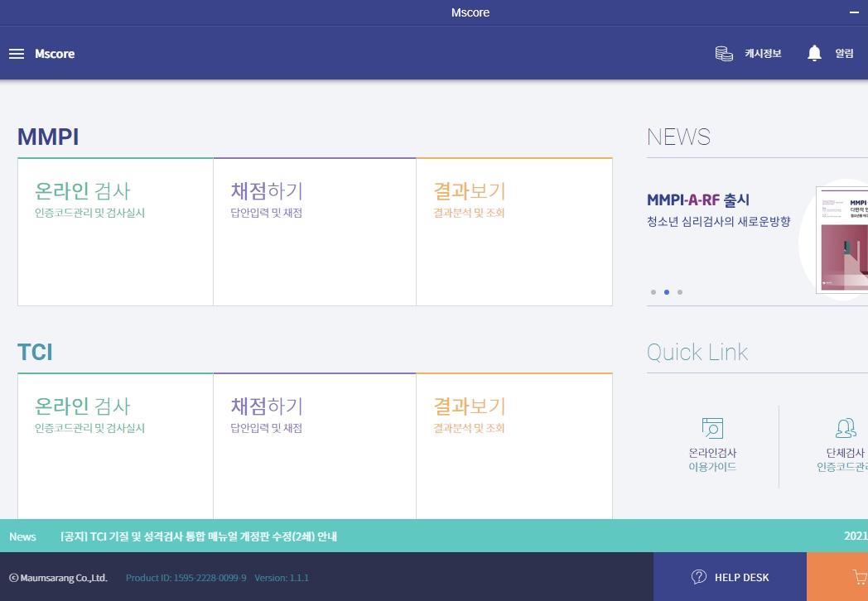Open TCI 온라인 검사 card
This screenshot has width=868, height=601.
(x=115, y=446)
